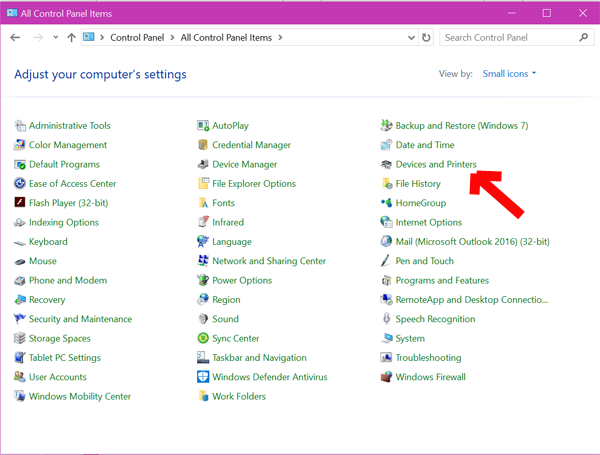Click the Device Manager icon
The width and height of the screenshot is (600, 455).
click(203, 164)
